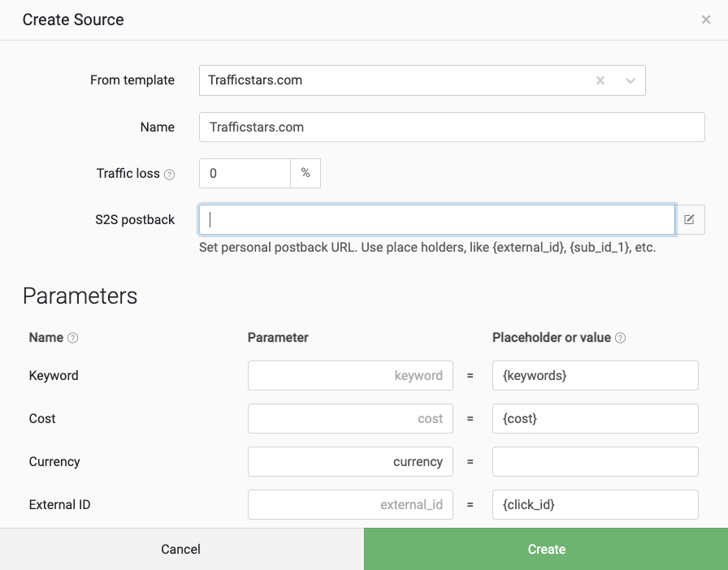Show help for Parameters Name column

[x=73, y=338]
